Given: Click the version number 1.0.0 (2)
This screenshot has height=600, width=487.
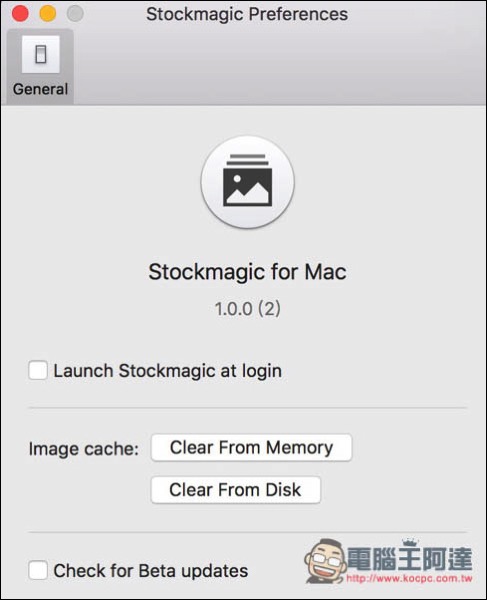Looking at the screenshot, I should tap(248, 309).
